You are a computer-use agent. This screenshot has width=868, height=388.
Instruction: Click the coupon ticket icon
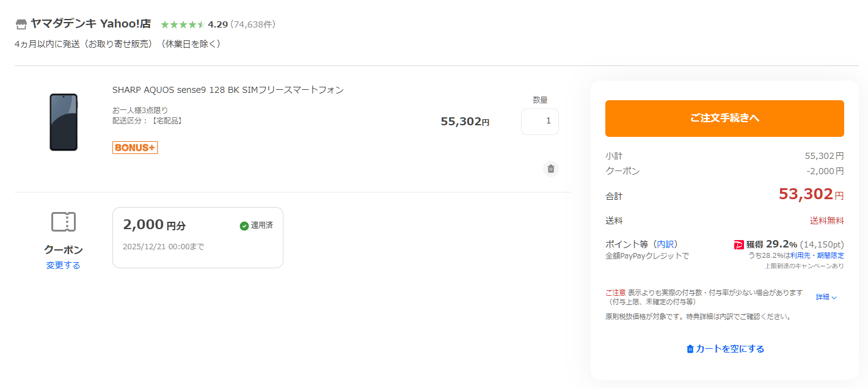pyautogui.click(x=64, y=222)
